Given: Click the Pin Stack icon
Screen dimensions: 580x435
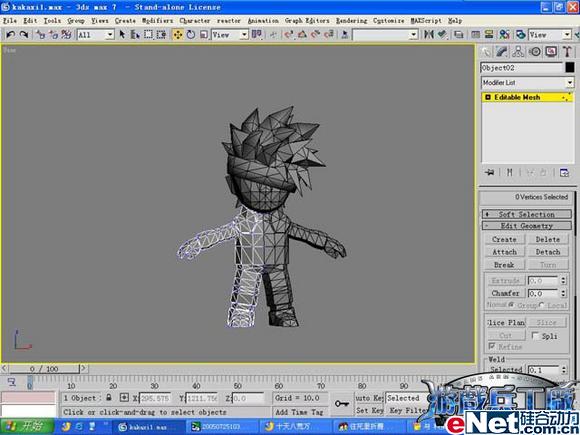Looking at the screenshot, I should click(490, 172).
